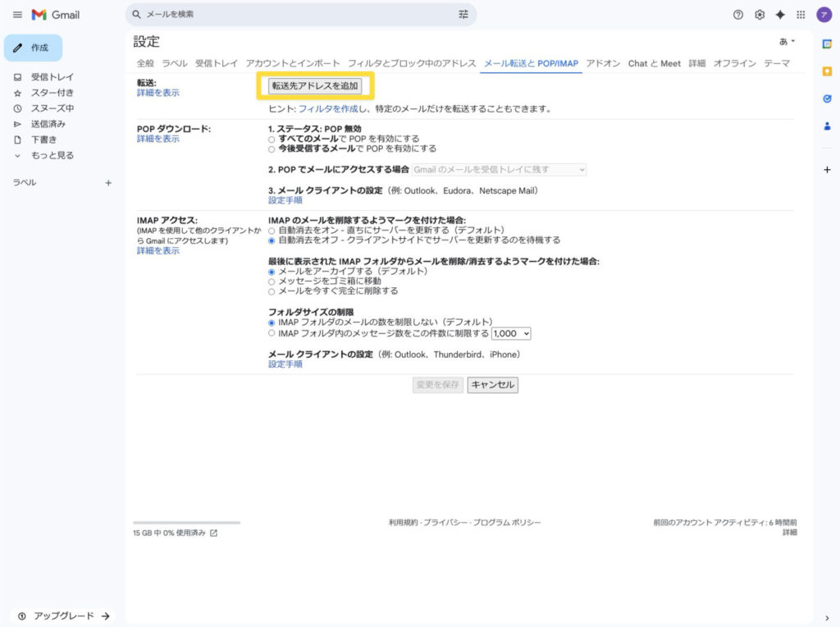Choose メールを今すぐ完全に削除する radio option
This screenshot has width=840, height=627.
(272, 291)
